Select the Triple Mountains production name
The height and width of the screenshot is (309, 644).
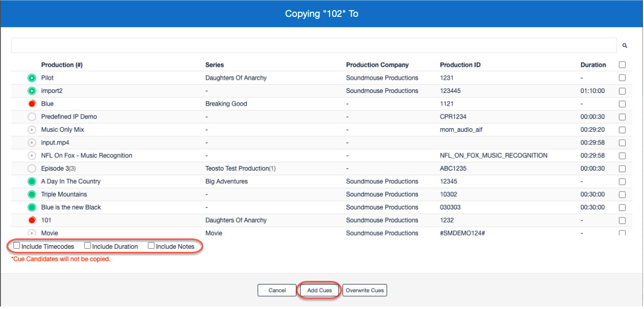tap(64, 195)
